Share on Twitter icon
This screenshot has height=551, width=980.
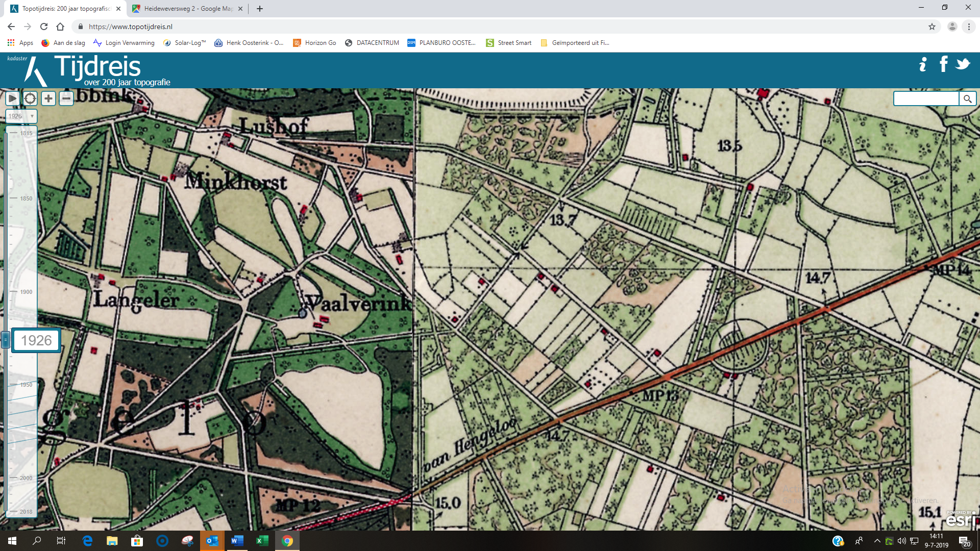pos(963,64)
